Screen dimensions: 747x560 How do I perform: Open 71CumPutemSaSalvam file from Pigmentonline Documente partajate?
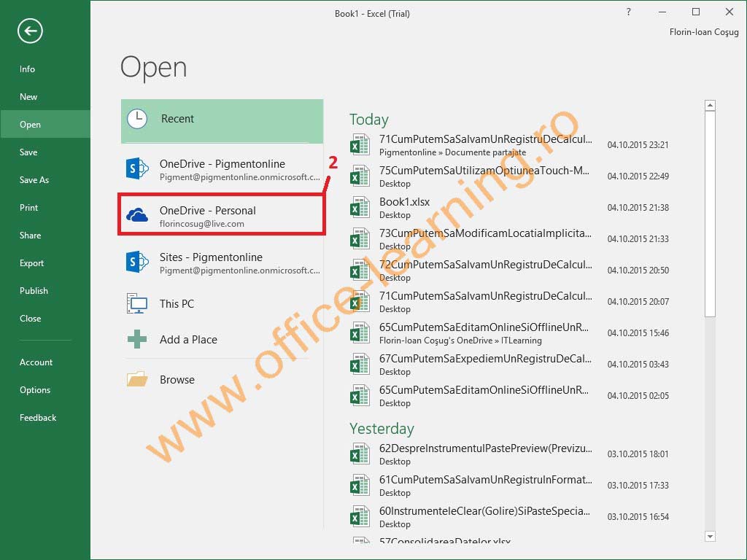[x=510, y=145]
